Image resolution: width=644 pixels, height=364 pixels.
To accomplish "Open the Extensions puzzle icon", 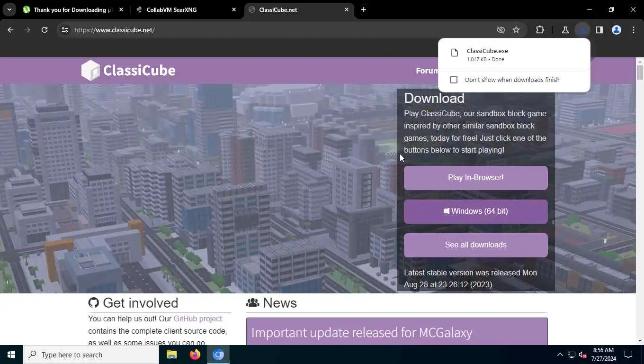I will coord(540,30).
